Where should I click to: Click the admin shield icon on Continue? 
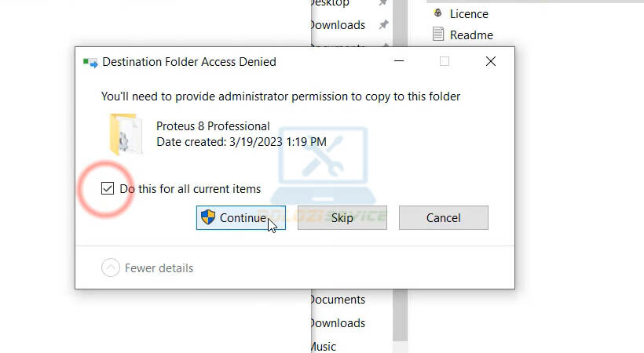tap(208, 218)
